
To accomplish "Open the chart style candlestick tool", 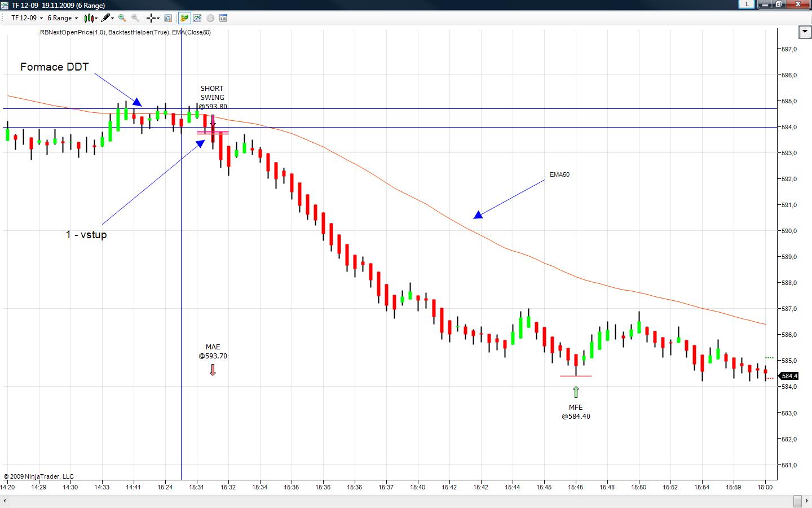I will tap(88, 18).
